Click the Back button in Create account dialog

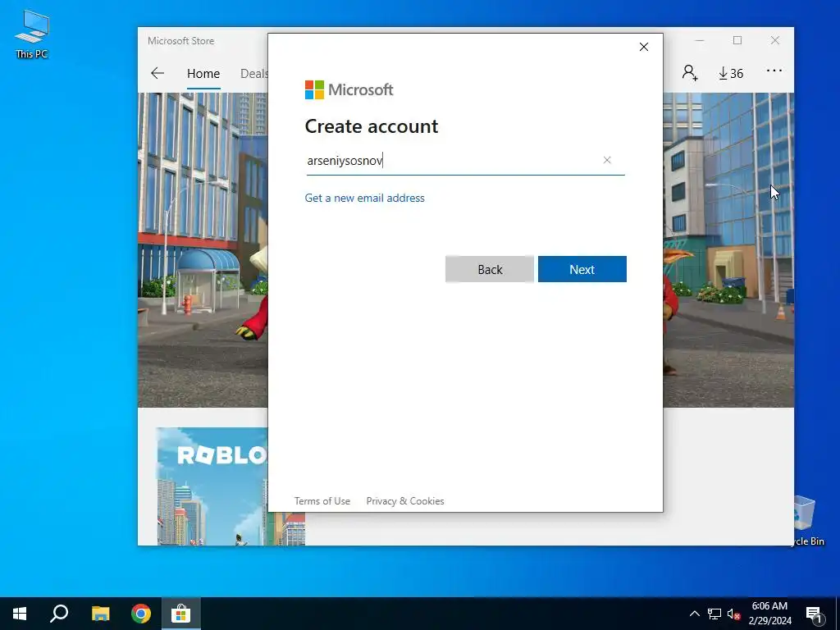[x=489, y=269]
